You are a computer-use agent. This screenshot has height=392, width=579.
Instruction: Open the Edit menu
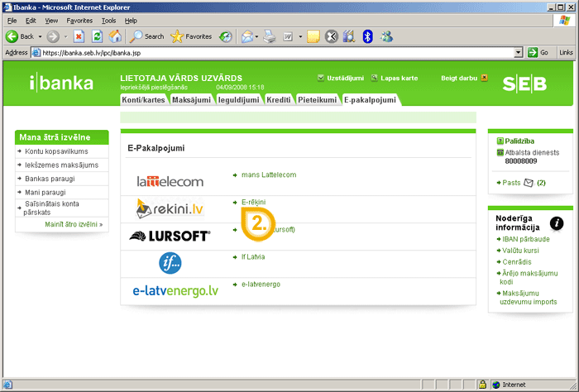click(x=31, y=21)
